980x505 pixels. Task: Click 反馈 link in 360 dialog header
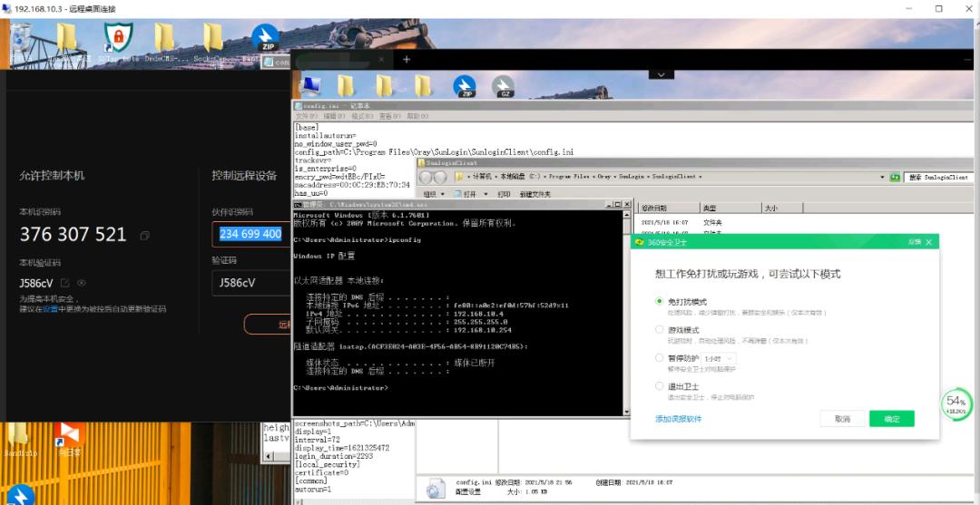pos(915,242)
